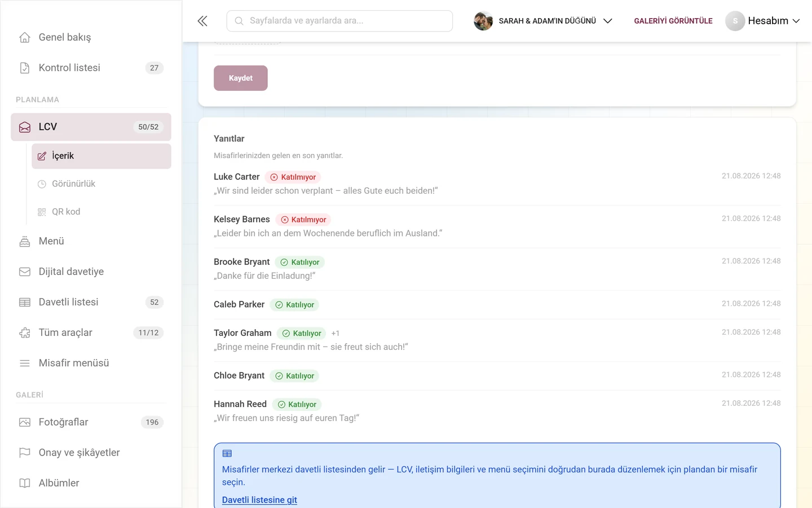This screenshot has width=812, height=508.
Task: Click GALERİYİ GÖRÜNTÜLE link
Action: [673, 21]
